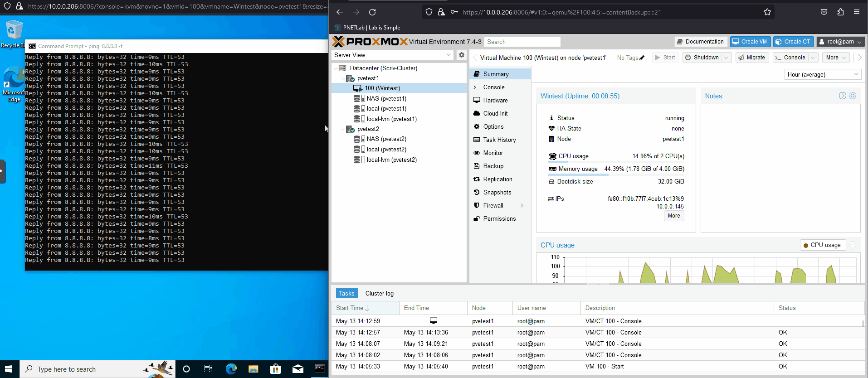Open the root@pam user menu

[x=840, y=42]
